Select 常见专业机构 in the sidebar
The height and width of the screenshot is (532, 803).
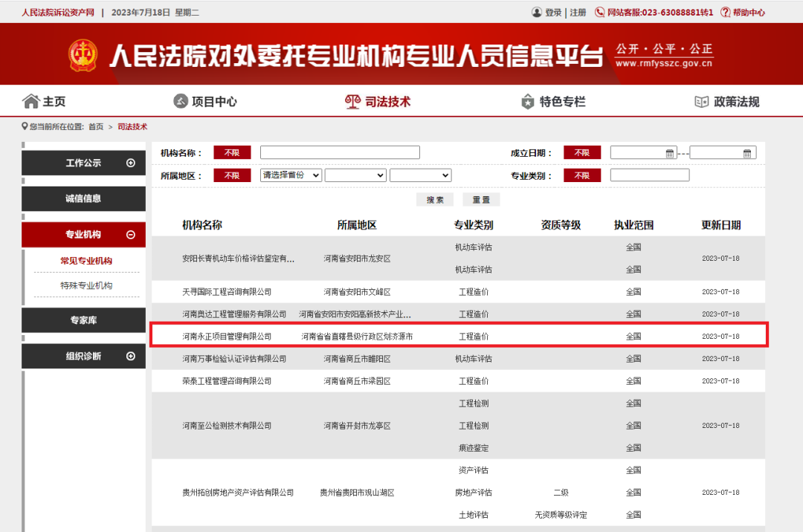pyautogui.click(x=86, y=260)
